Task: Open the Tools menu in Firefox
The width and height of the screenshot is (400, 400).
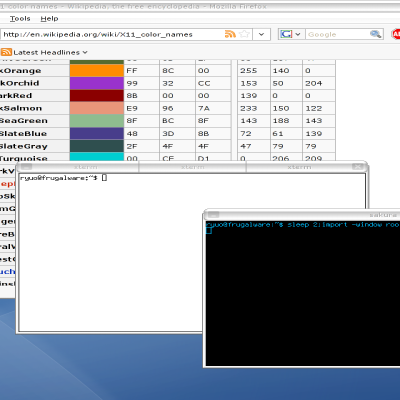Action: click(x=20, y=19)
